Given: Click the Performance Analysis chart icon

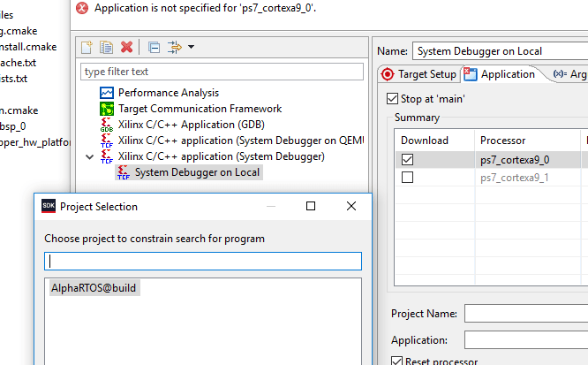Looking at the screenshot, I should tap(107, 93).
